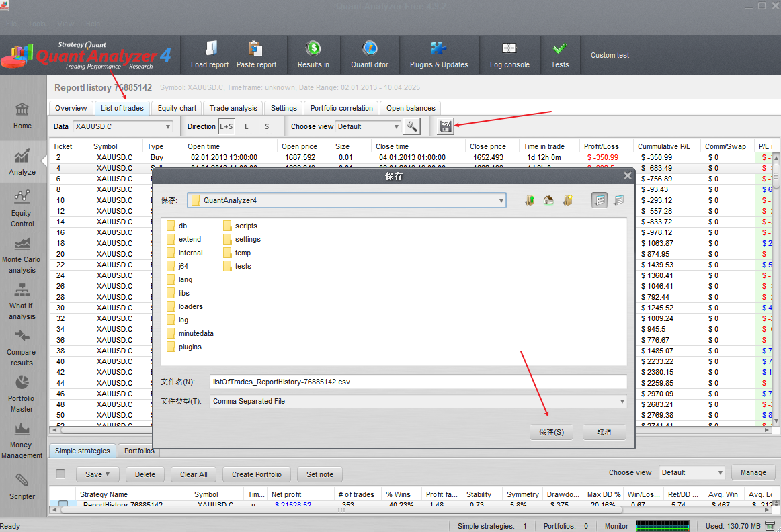This screenshot has width=781, height=532.
Task: Open the plugins folder
Action: pyautogui.click(x=184, y=347)
